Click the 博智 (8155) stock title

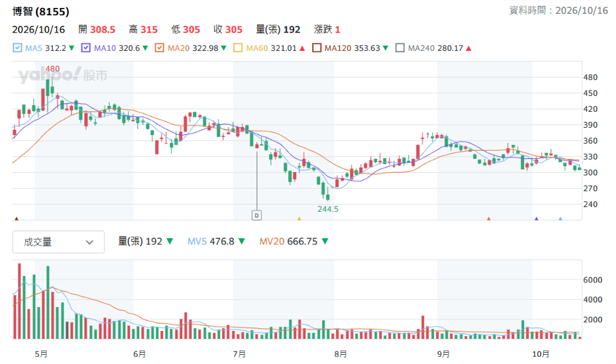click(x=41, y=11)
